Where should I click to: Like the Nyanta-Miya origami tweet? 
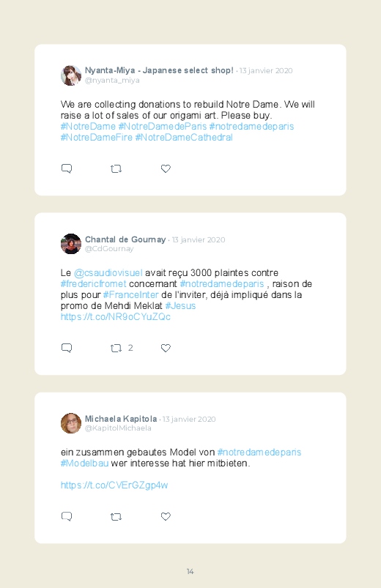click(x=166, y=168)
